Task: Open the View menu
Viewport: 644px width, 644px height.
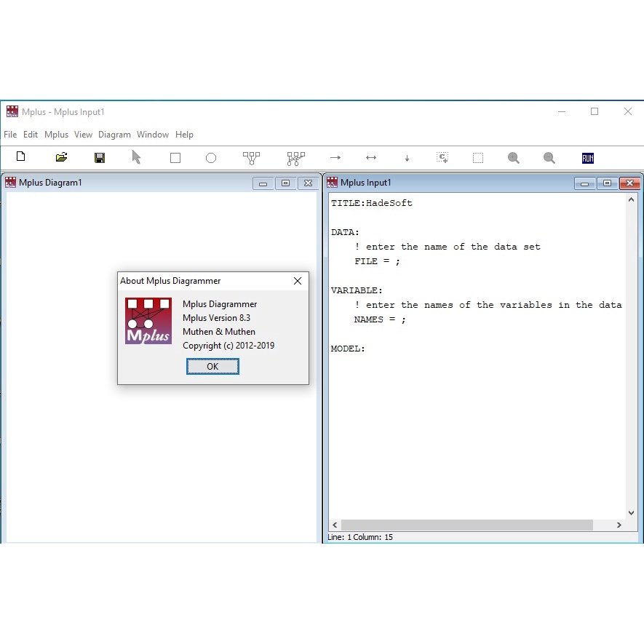Action: 83,135
